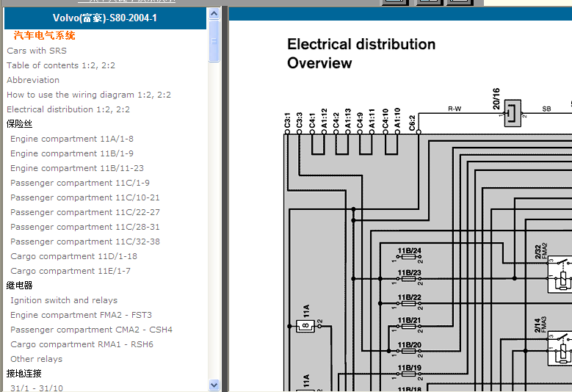Click the SB wire color label
This screenshot has height=392, width=572.
(546, 109)
